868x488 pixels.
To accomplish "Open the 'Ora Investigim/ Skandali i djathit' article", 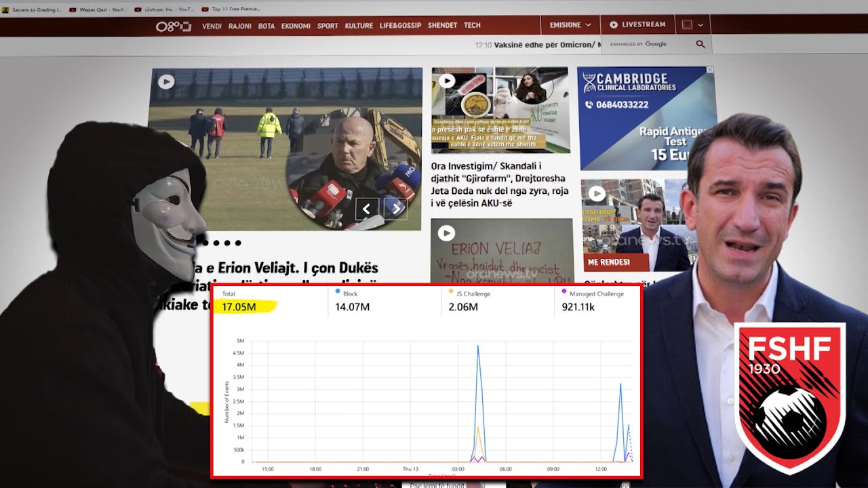I will (x=498, y=185).
